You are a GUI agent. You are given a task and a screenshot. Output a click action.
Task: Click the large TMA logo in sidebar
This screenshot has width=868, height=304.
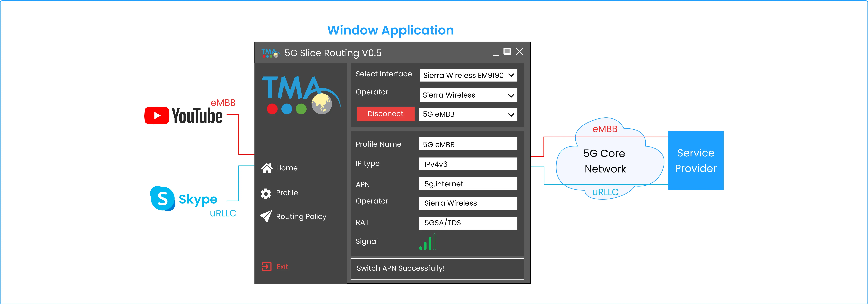coord(301,95)
